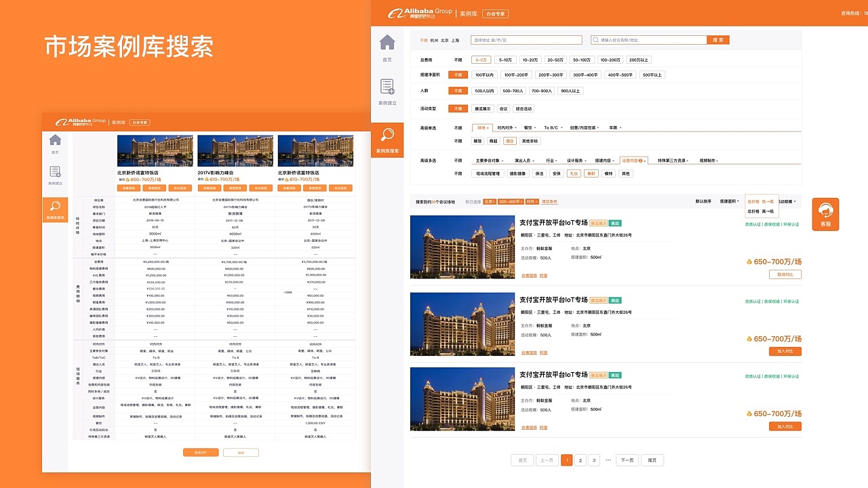Expand the 主要参会对象 dropdown
Viewport: 868px width, 488px height.
coord(491,161)
